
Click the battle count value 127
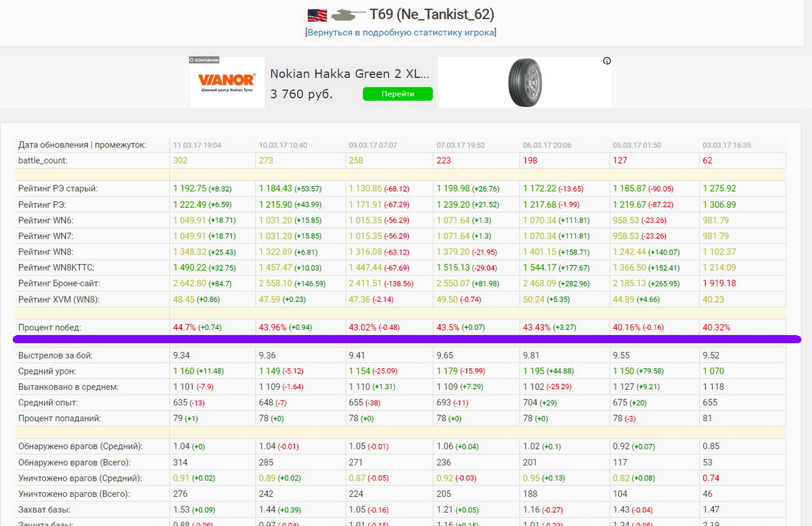(620, 160)
